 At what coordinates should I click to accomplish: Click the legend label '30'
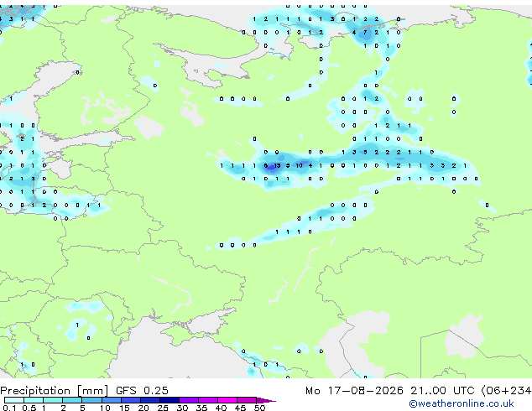(182, 408)
